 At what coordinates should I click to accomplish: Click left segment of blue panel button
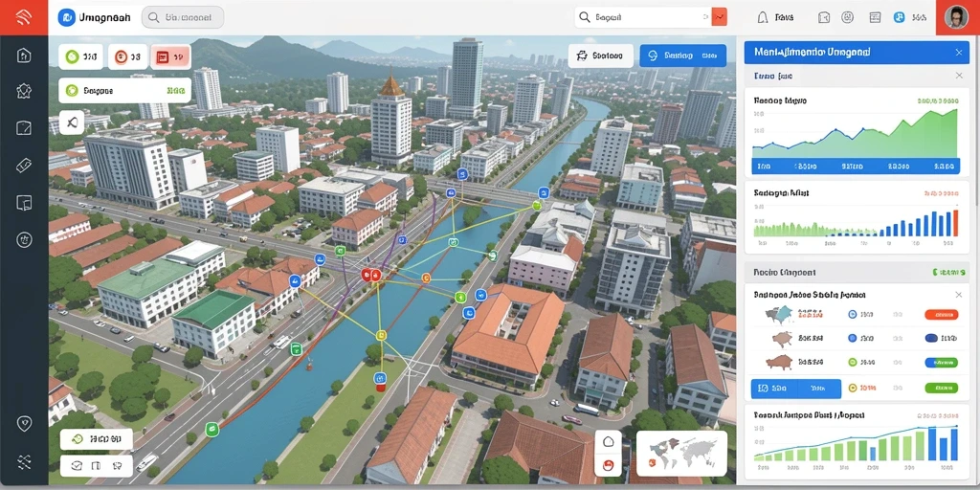click(772, 389)
